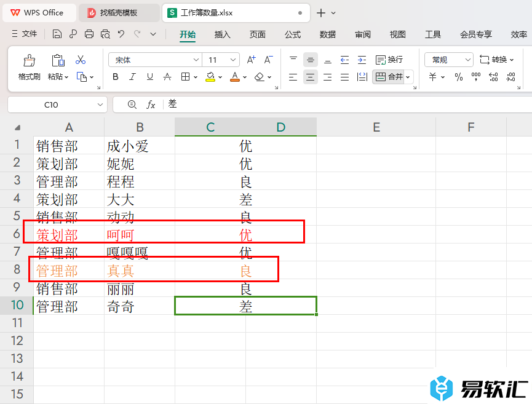Click the column E header

376,127
